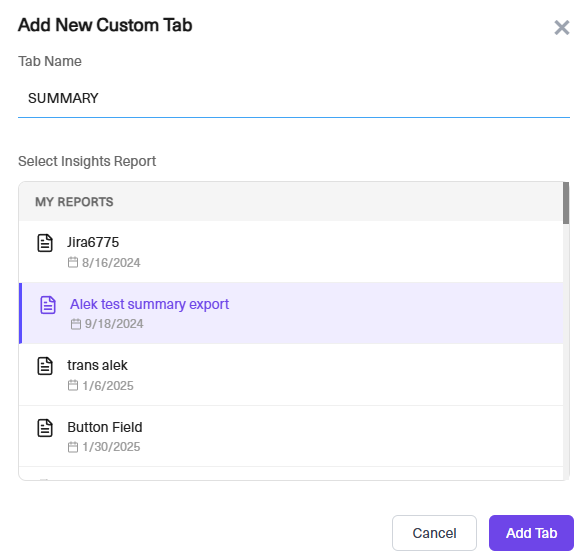Click the MY REPORTS section header
This screenshot has height=557, width=586.
pyautogui.click(x=291, y=202)
